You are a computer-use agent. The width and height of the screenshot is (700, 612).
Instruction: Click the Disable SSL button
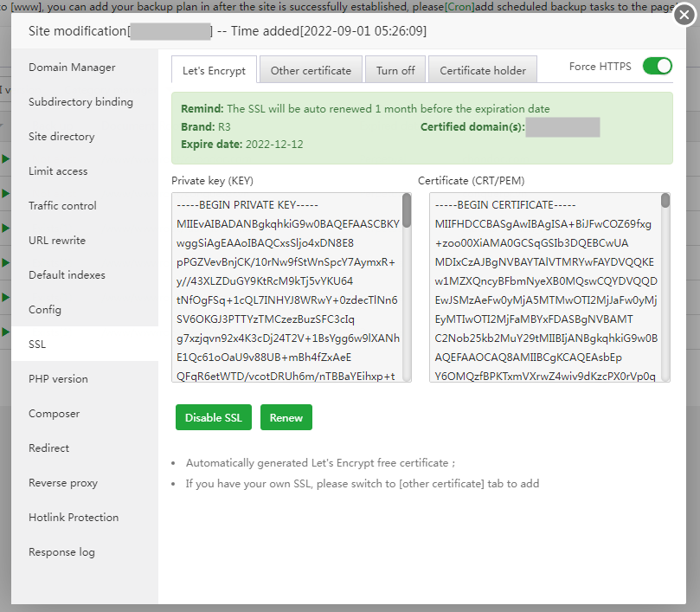(x=213, y=417)
